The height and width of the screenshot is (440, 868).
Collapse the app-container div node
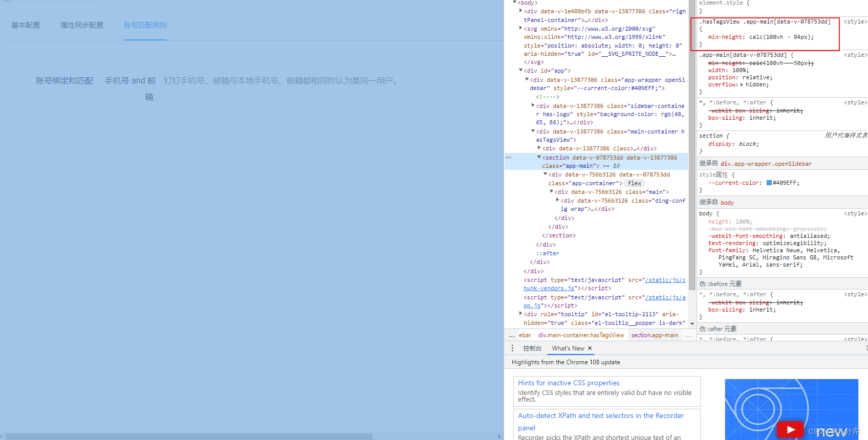(x=546, y=174)
